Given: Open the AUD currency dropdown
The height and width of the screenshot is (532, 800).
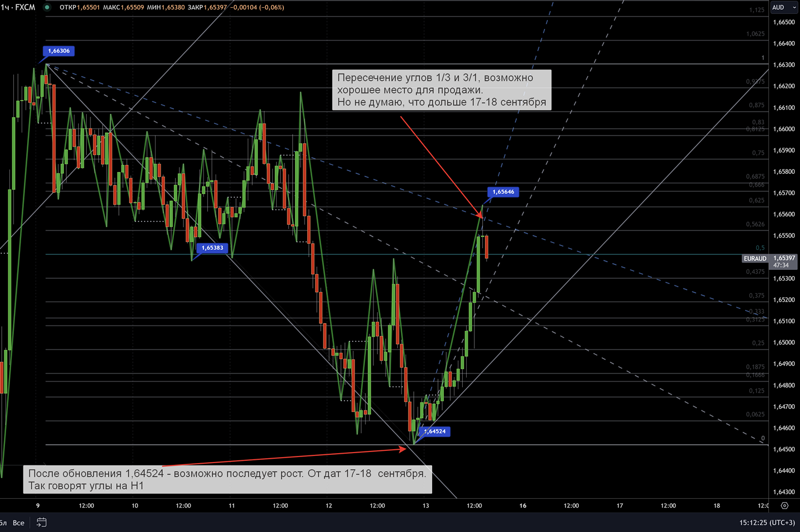Looking at the screenshot, I should [x=783, y=7].
